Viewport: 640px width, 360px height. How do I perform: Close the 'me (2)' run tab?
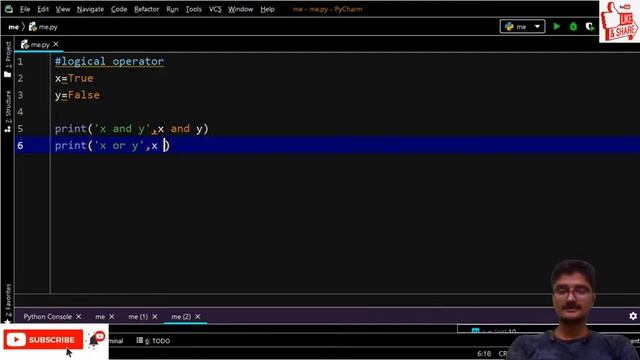pos(198,317)
